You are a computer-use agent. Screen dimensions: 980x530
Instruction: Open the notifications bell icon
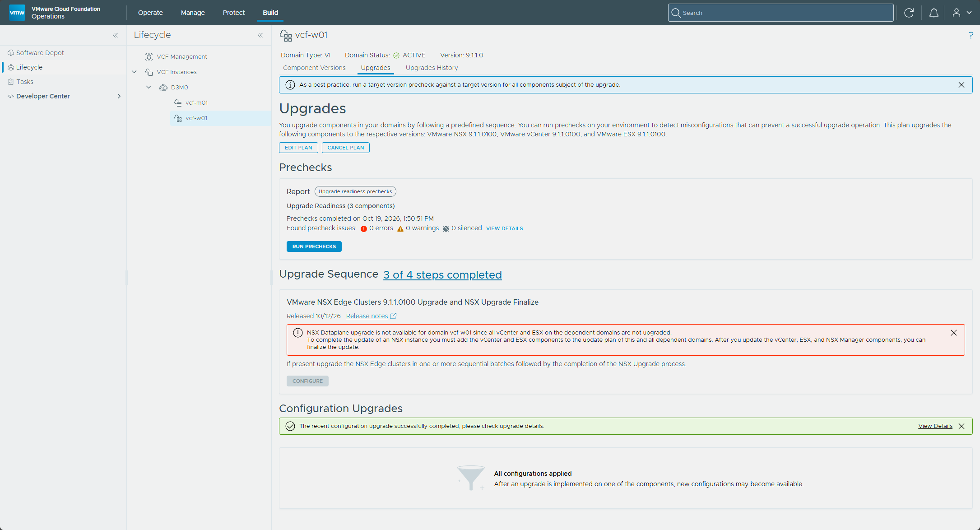(934, 13)
